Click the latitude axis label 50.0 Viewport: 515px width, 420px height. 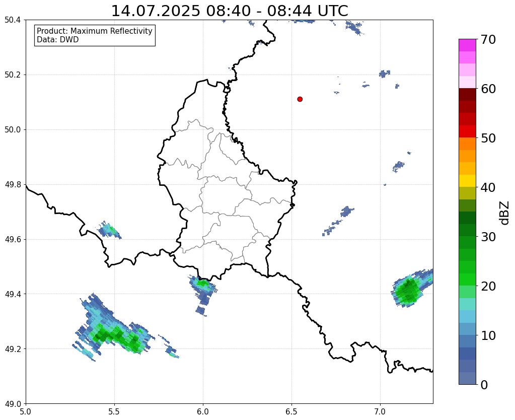pyautogui.click(x=13, y=130)
